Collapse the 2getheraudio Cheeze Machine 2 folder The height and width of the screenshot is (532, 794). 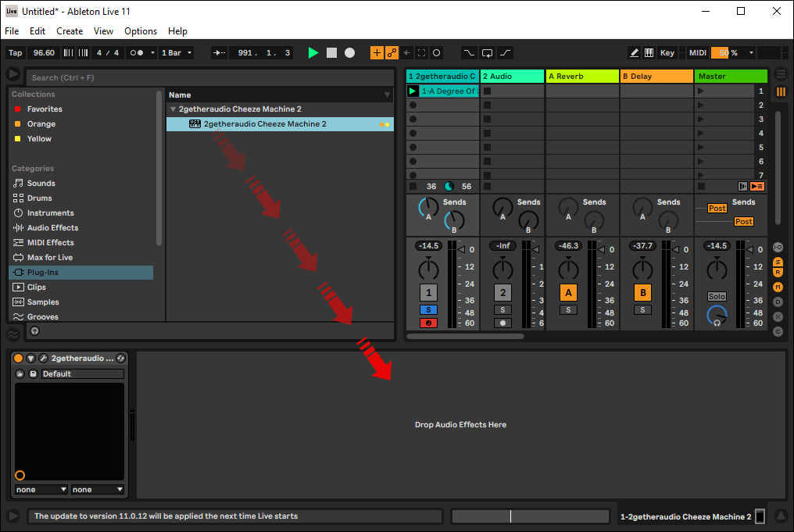173,109
